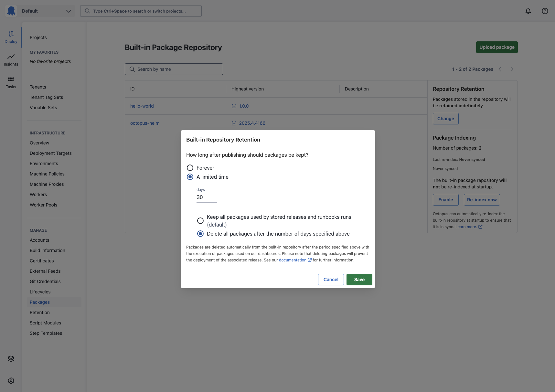The width and height of the screenshot is (555, 392).
Task: Click the stacked layers icon in sidebar
Action: coord(11,359)
